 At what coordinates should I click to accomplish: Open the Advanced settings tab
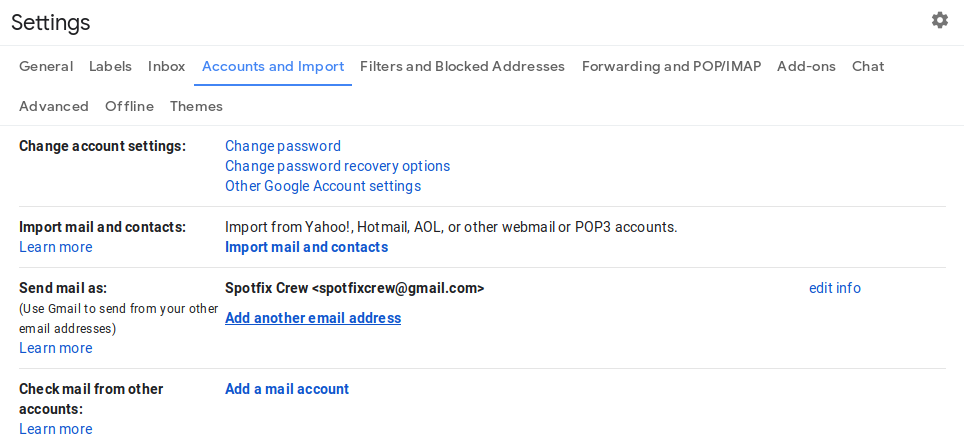[53, 106]
